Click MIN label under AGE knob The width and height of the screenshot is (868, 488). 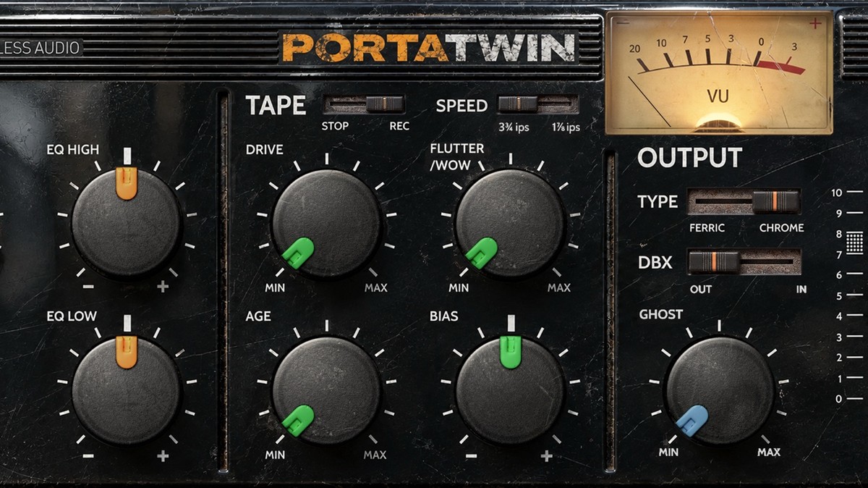(x=275, y=455)
